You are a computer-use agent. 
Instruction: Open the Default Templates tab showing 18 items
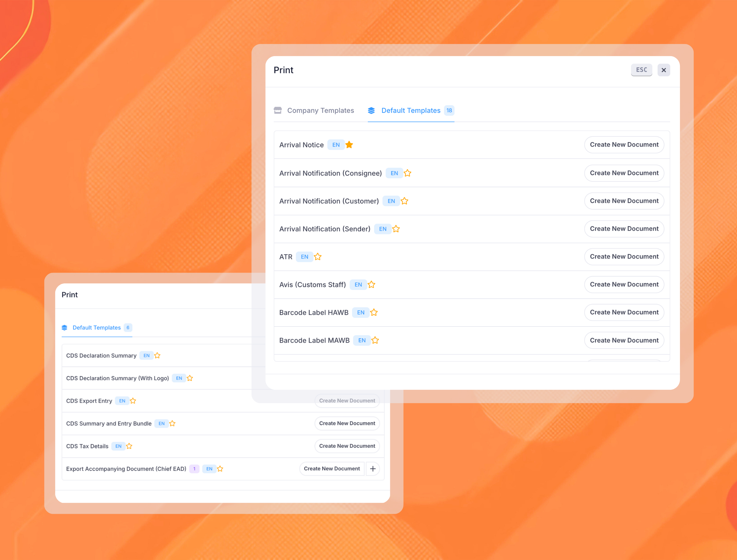click(x=410, y=110)
